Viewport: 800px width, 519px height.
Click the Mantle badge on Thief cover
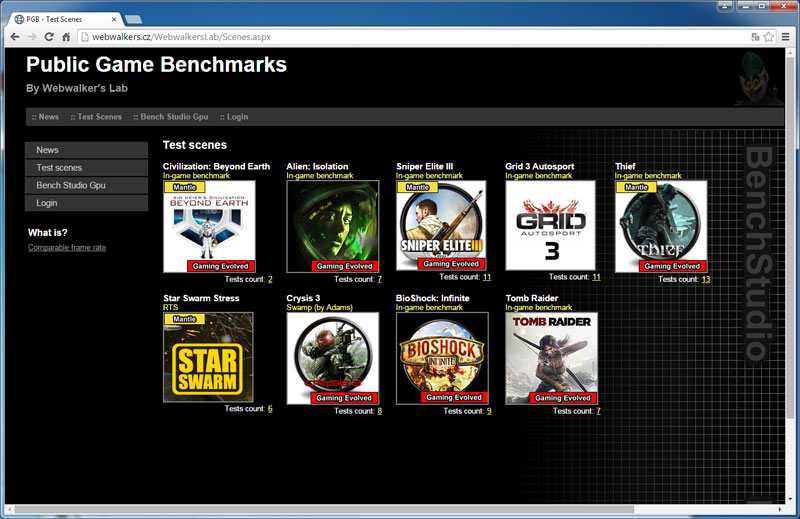(636, 187)
